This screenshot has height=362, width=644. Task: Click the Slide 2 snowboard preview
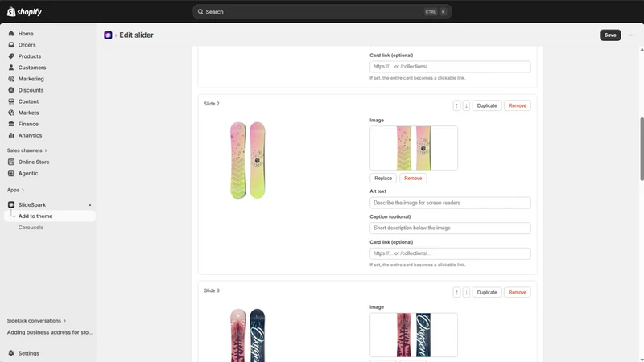(x=248, y=160)
